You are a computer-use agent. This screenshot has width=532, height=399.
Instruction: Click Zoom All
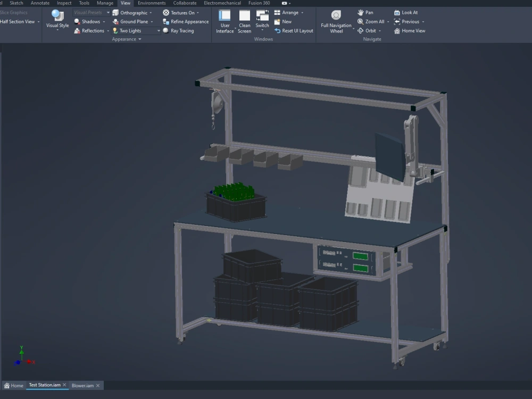[371, 22]
